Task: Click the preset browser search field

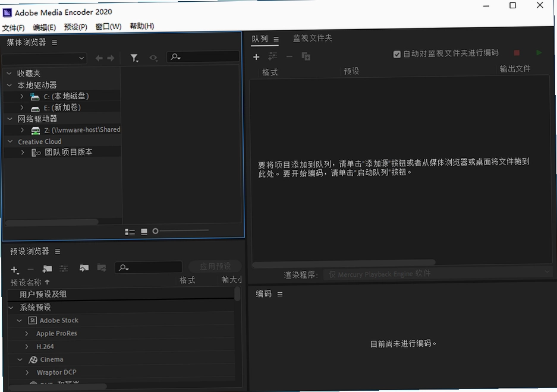Action: (x=149, y=267)
